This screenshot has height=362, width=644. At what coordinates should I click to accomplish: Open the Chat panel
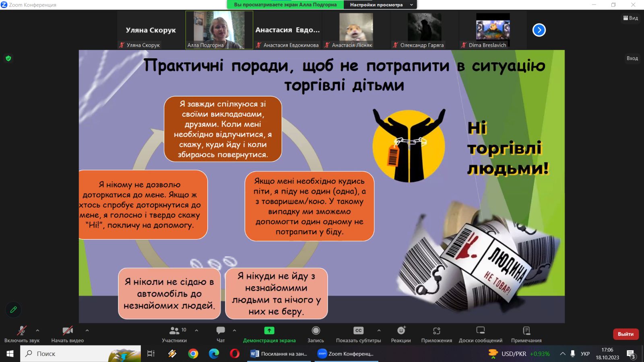pos(221,334)
